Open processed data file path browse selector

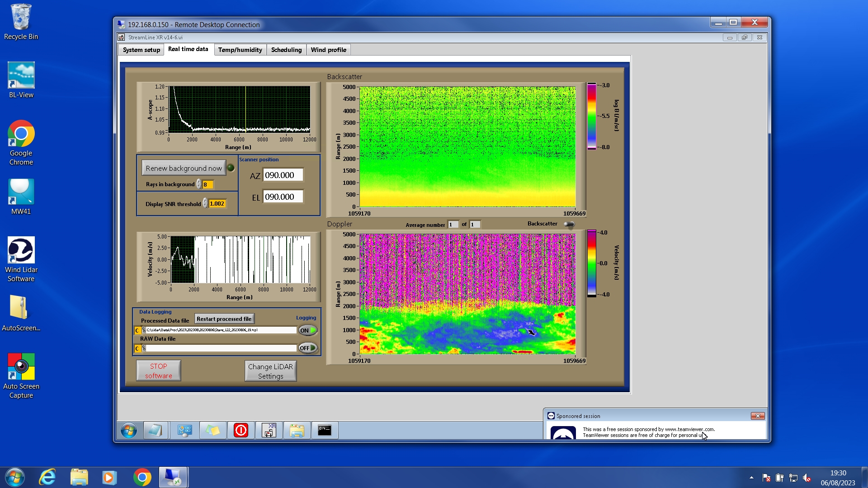click(143, 330)
